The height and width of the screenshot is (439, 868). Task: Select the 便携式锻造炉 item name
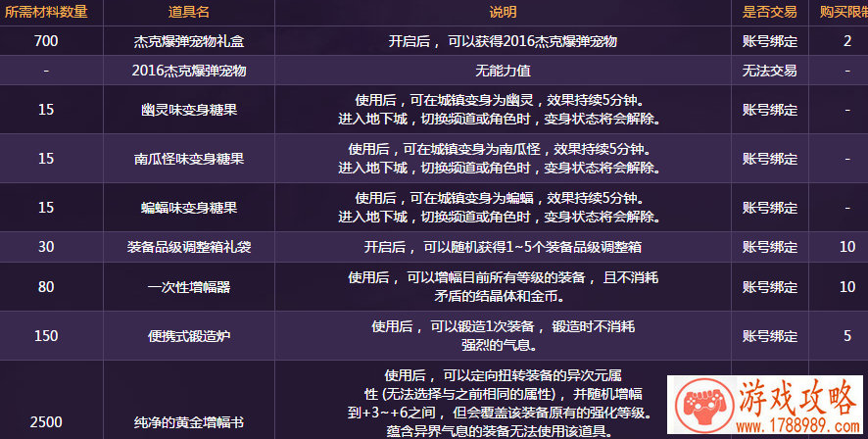coord(189,336)
